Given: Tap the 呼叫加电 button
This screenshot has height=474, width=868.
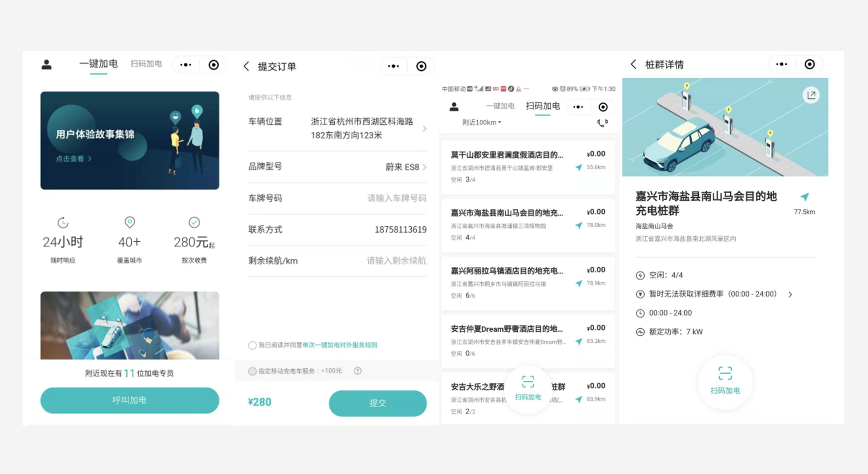Looking at the screenshot, I should 130,400.
